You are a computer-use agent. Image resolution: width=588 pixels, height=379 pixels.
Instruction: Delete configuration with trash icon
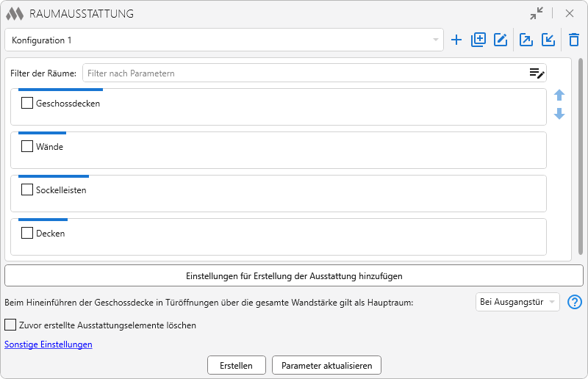(x=574, y=40)
